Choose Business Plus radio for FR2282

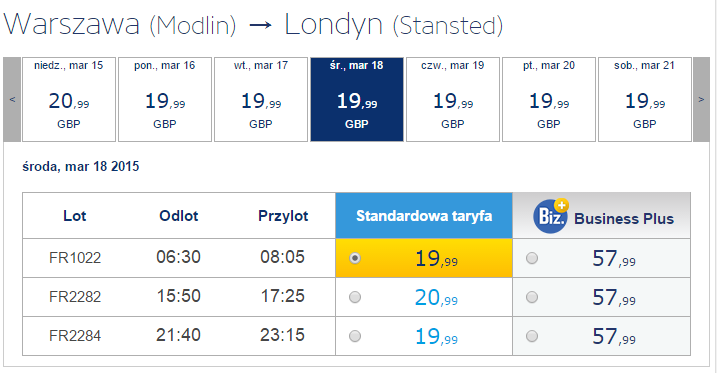tap(532, 297)
